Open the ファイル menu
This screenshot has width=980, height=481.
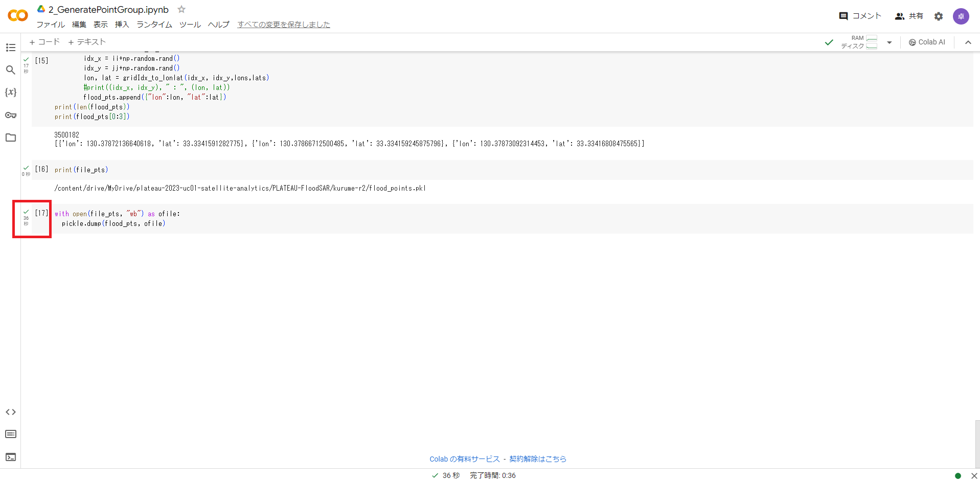(50, 25)
